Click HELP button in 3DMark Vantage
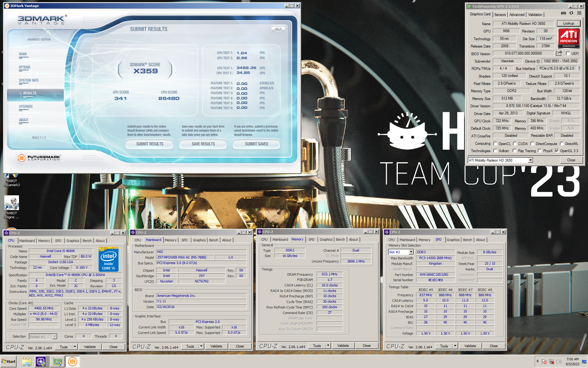This screenshot has width=588, height=368. pos(278,29)
